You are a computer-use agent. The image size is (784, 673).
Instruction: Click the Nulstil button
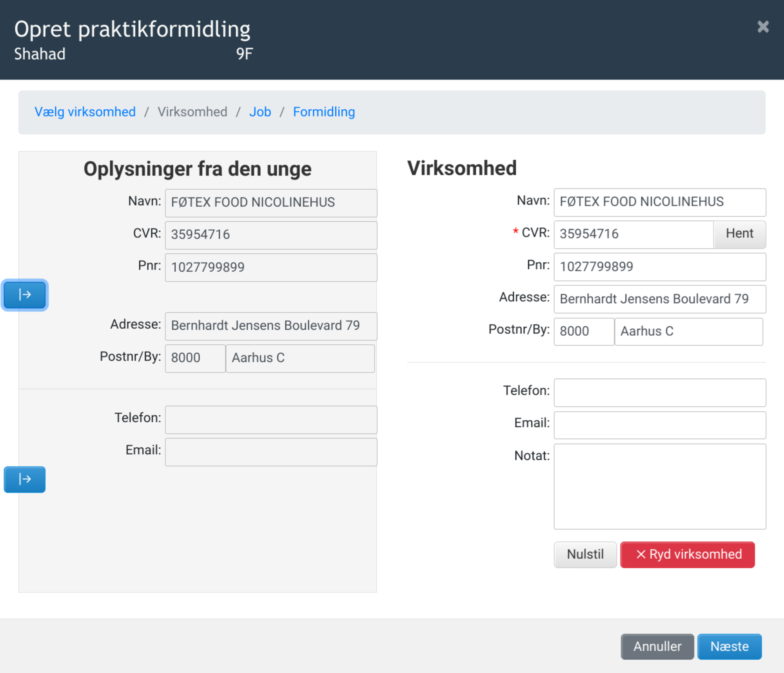point(585,554)
